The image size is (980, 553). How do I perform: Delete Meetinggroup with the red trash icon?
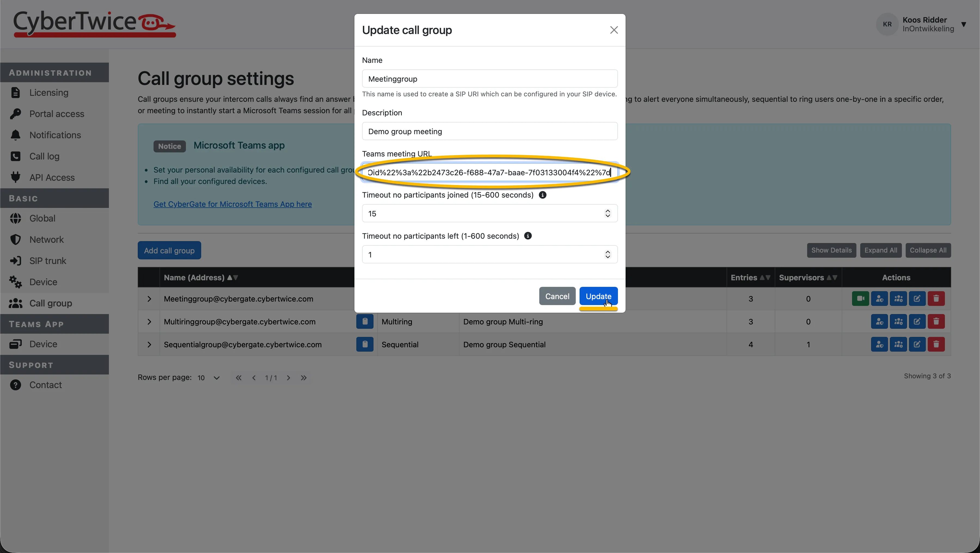[x=936, y=299]
